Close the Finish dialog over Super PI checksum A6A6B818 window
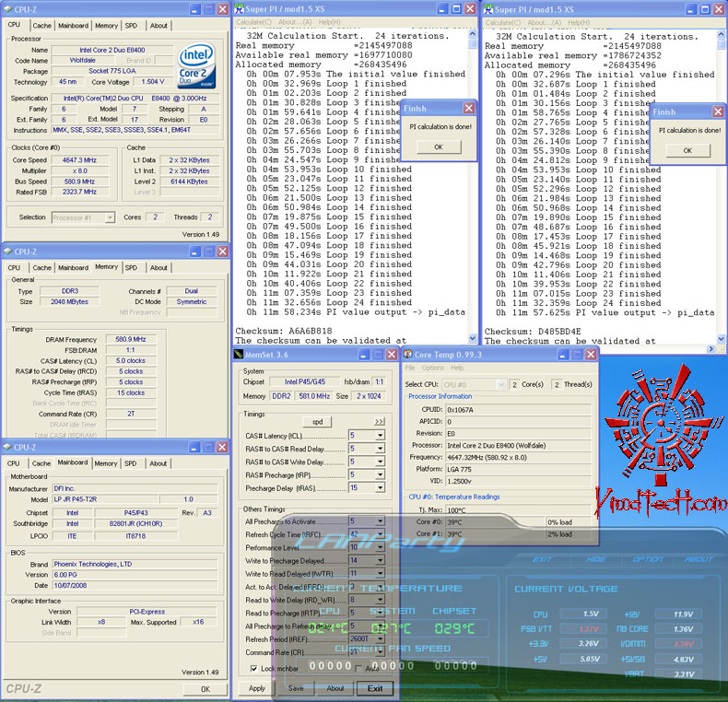The image size is (728, 702). (469, 108)
